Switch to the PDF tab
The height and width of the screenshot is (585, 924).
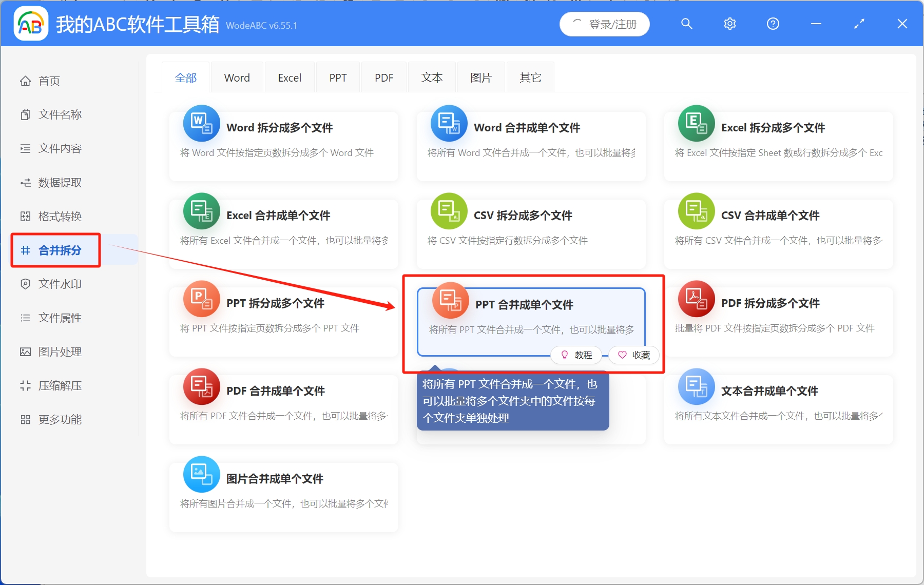tap(383, 77)
